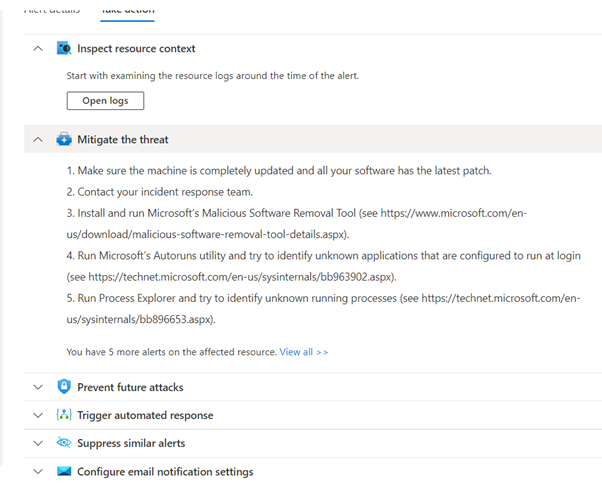Click the Mitigate the threat first-aid icon

65,140
